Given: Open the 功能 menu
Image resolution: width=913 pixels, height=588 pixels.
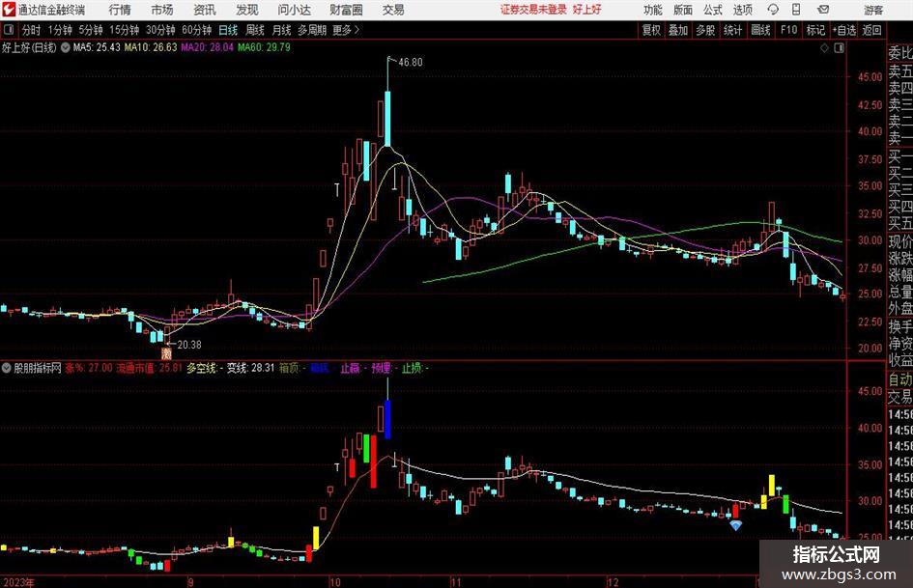Looking at the screenshot, I should pos(653,10).
